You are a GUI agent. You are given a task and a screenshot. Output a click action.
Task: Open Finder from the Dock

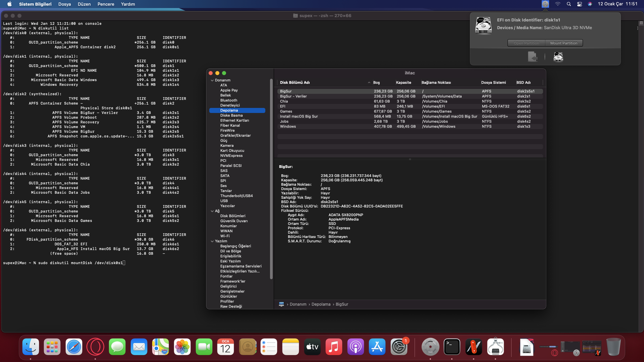(31, 347)
